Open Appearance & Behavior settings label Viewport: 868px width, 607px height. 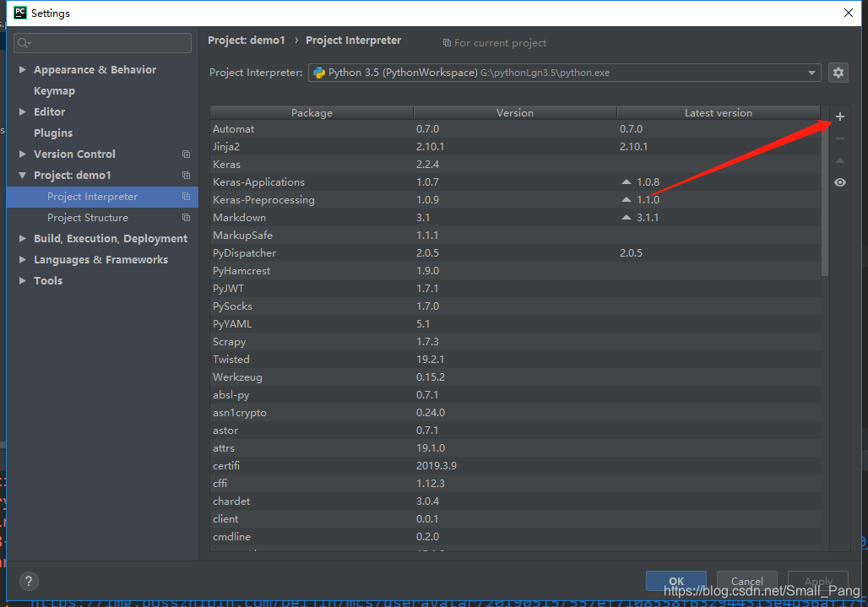95,70
